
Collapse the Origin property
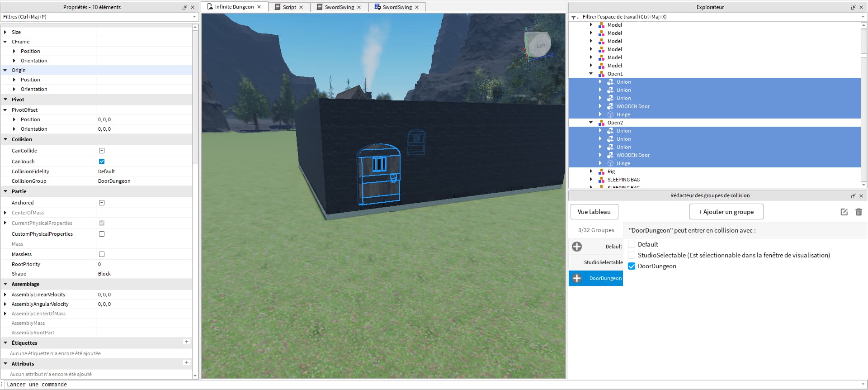[5, 70]
